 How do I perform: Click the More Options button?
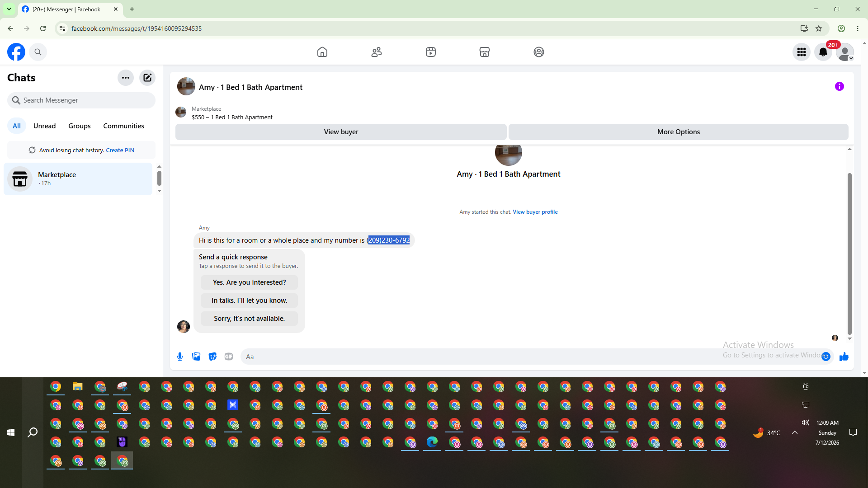click(679, 132)
